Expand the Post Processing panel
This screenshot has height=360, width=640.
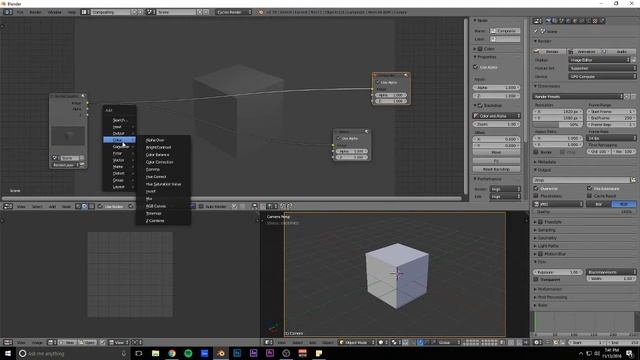coord(551,297)
